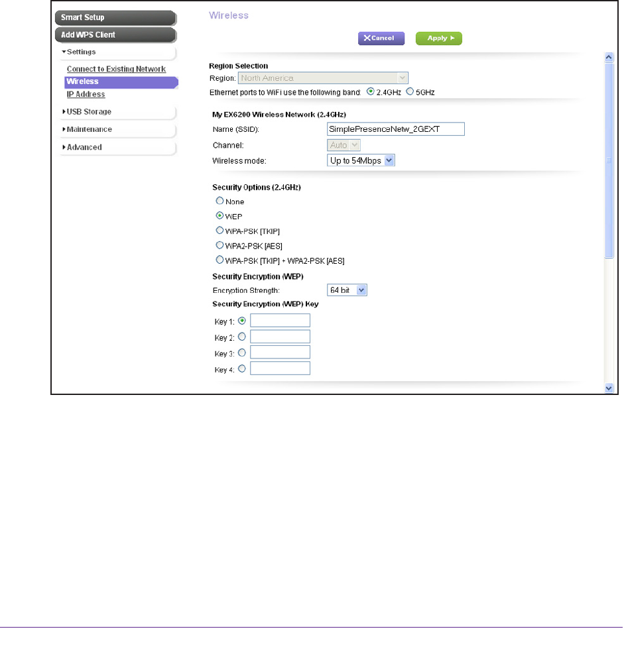Click the scrollbar up arrow
Viewport: 624px width, 672px height.
[609, 58]
